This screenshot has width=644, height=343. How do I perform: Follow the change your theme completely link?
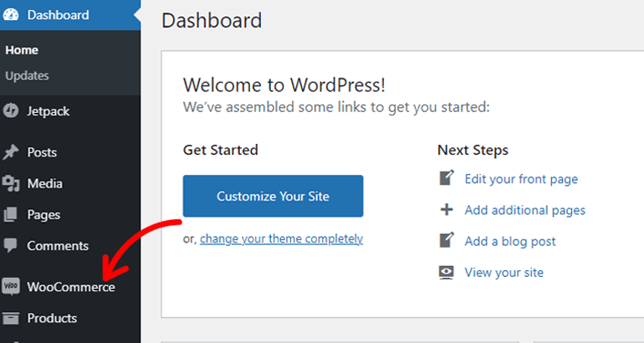[x=281, y=238]
